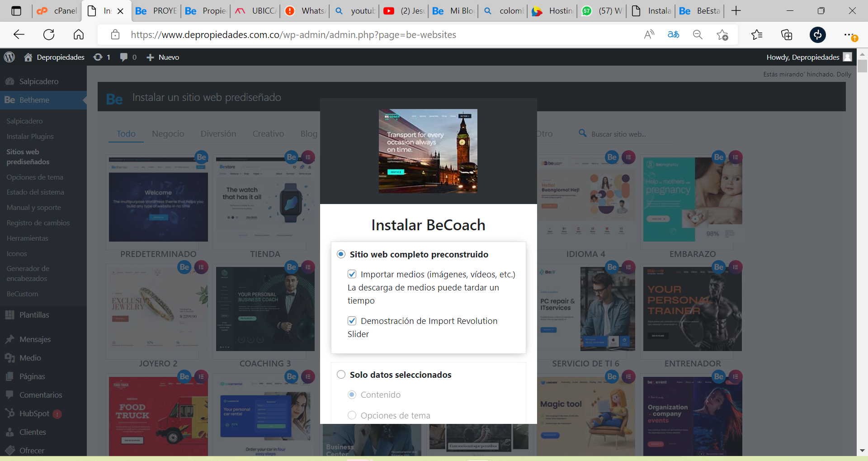Click the HubSpot sidebar icon

(x=10, y=413)
